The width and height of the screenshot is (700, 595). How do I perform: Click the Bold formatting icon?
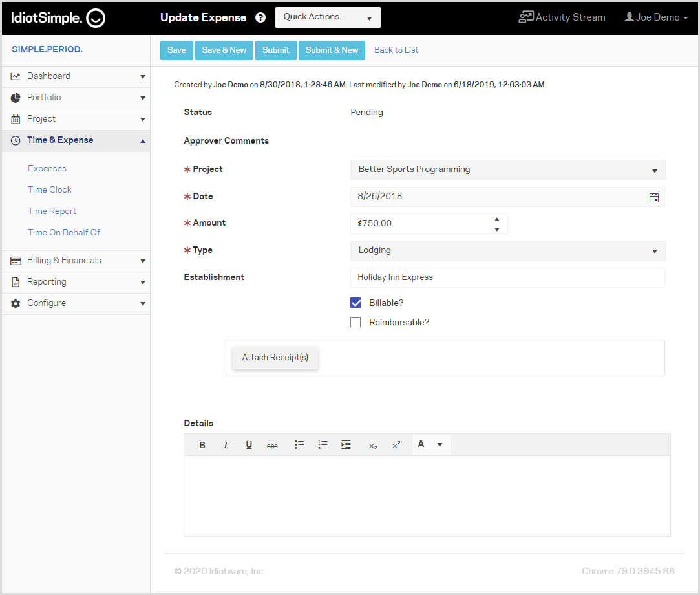pyautogui.click(x=202, y=445)
